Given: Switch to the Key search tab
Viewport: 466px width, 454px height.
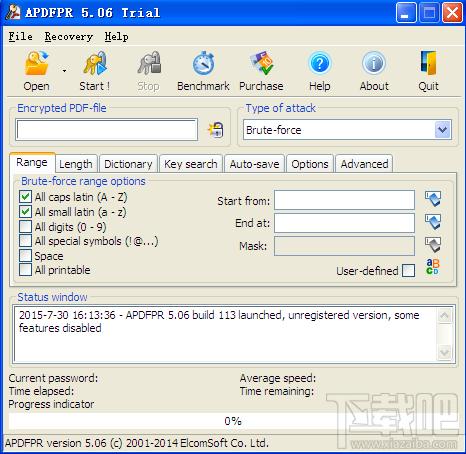Looking at the screenshot, I should pos(191,164).
